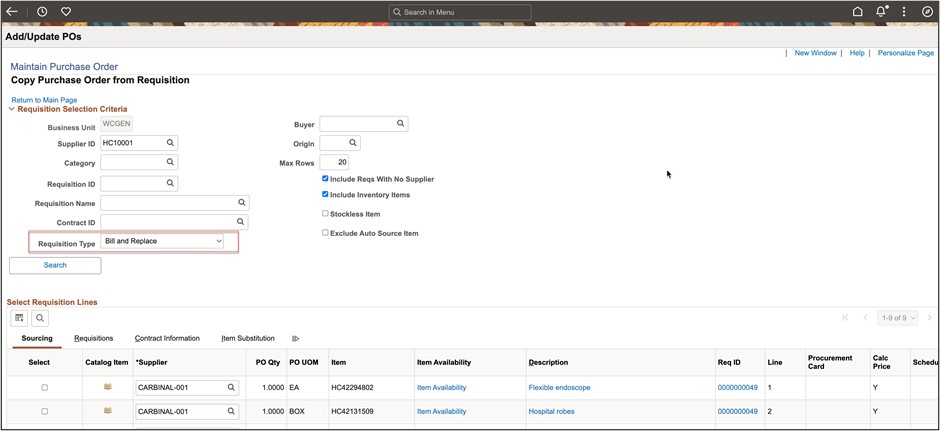Click Contract ID lookup magnifier
The width and height of the screenshot is (940, 431).
(242, 222)
